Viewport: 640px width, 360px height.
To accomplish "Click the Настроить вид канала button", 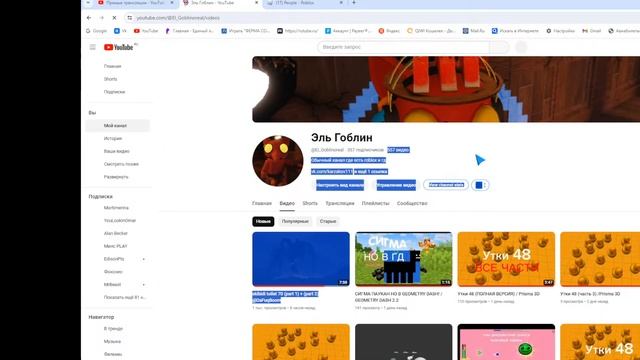I will click(x=340, y=185).
